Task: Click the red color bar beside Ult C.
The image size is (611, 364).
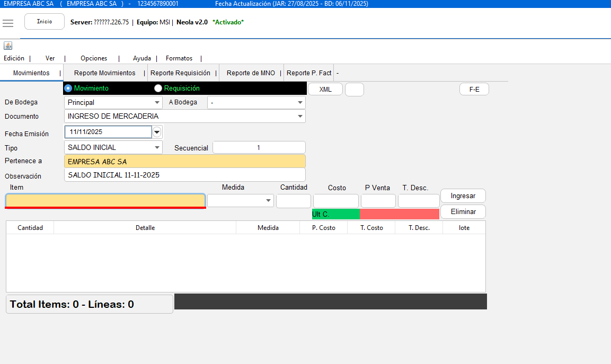Action: (x=399, y=214)
